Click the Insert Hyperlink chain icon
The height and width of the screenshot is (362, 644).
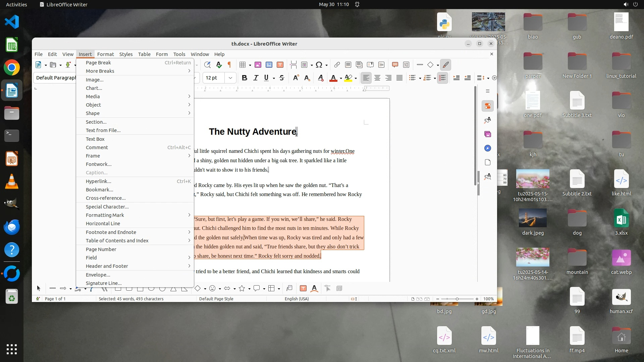click(337, 65)
